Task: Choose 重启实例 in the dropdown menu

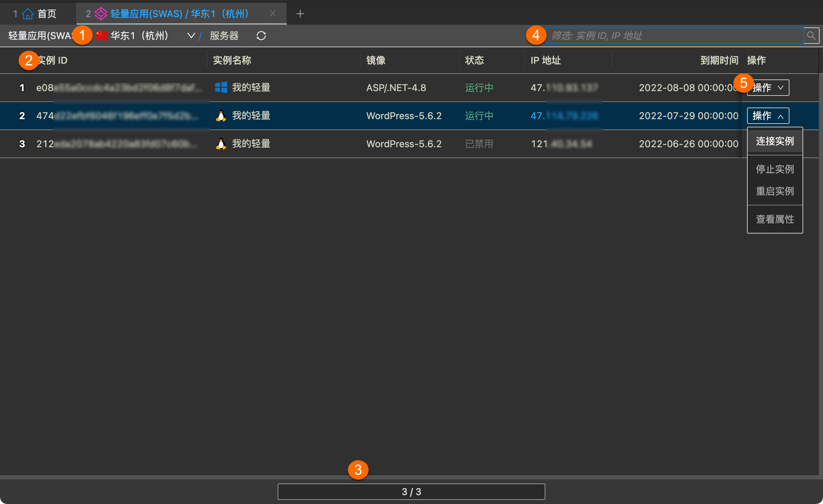Action: 775,191
